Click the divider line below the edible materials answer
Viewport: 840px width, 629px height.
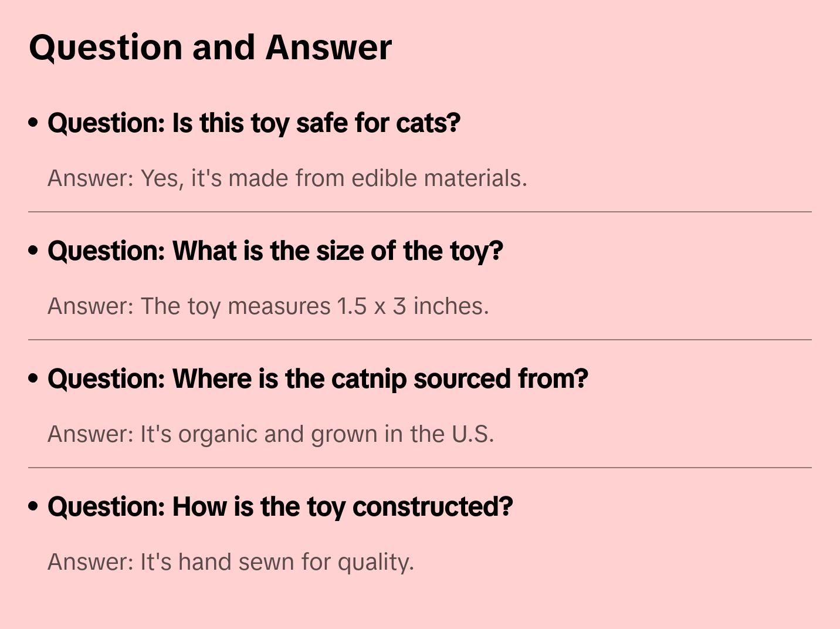pyautogui.click(x=420, y=212)
